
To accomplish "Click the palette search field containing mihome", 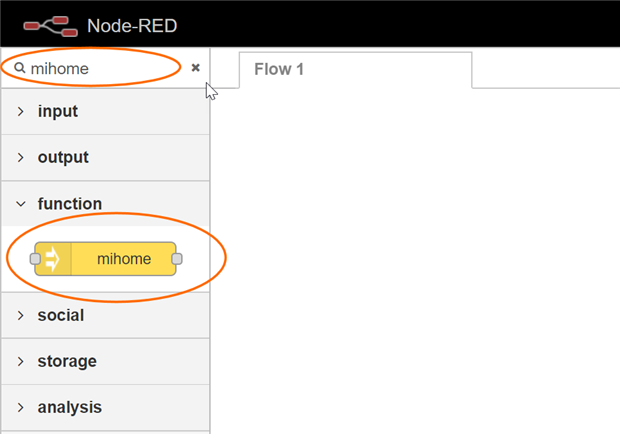I will [x=100, y=69].
